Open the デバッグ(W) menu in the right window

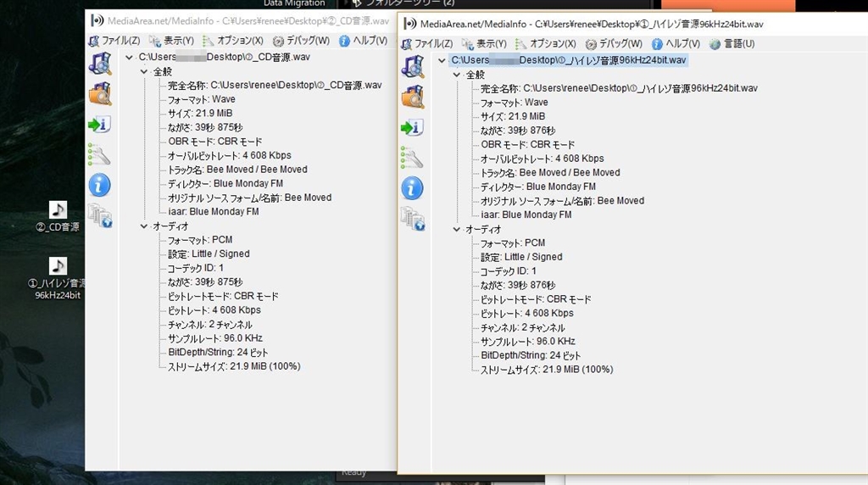pos(614,44)
